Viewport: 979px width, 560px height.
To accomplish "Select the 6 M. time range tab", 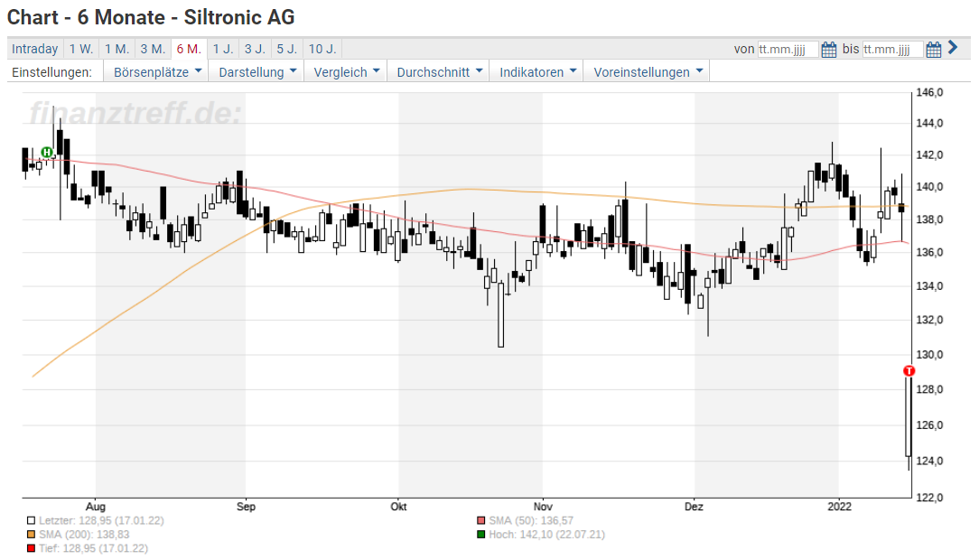I will tap(189, 49).
